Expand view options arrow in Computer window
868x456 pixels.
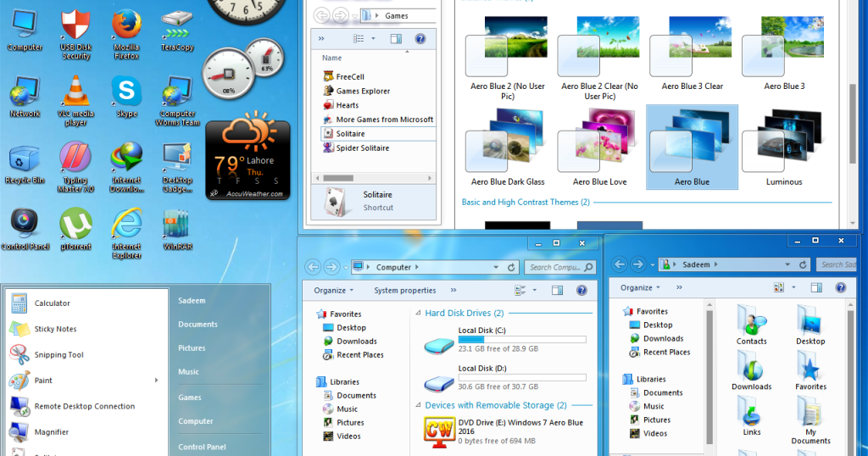pyautogui.click(x=534, y=290)
